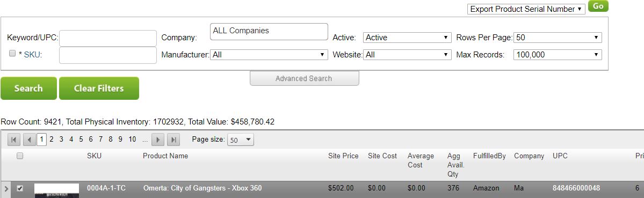Open the Active status dropdown

tap(408, 38)
